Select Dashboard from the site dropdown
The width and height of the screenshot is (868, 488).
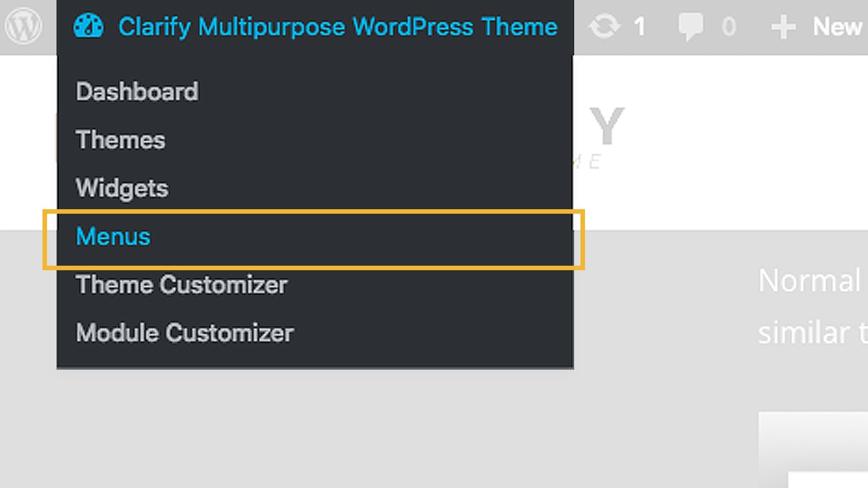[137, 92]
